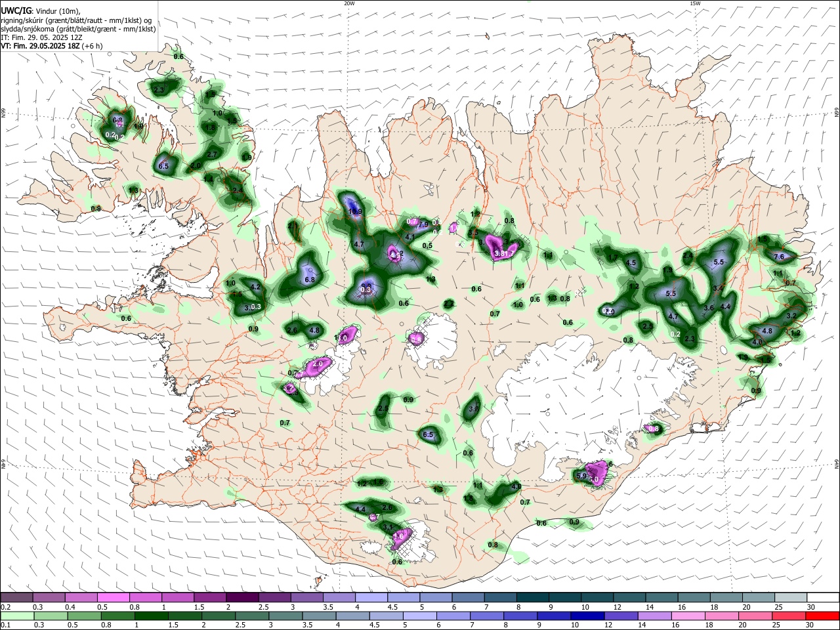Click the 3.6 precipitation value in the east
Viewport: 840px width, 630px height.
[709, 308]
